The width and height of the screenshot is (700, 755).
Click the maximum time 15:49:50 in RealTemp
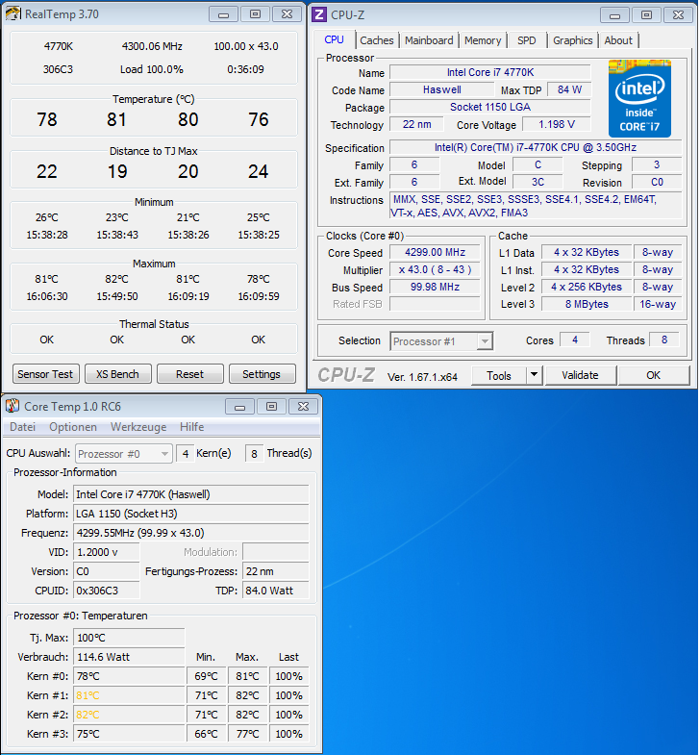(x=117, y=296)
